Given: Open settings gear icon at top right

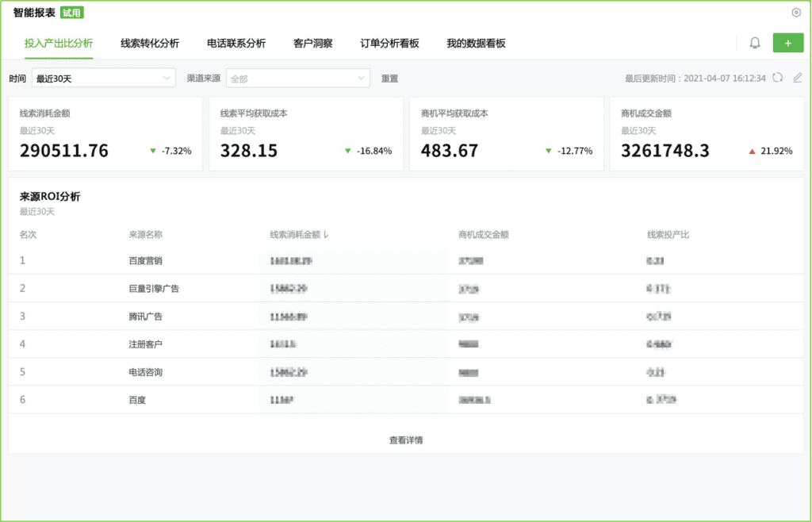Looking at the screenshot, I should pos(796,13).
